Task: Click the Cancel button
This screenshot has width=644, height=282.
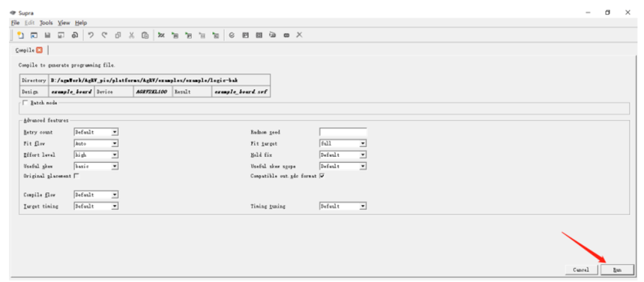Action: click(x=581, y=270)
